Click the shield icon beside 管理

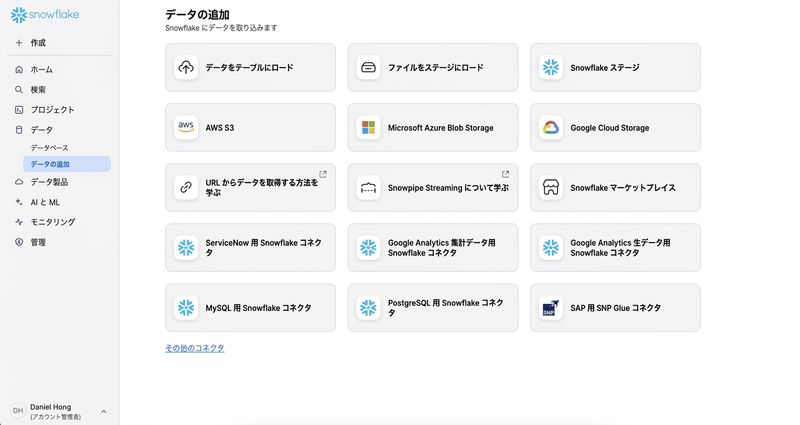(x=19, y=242)
